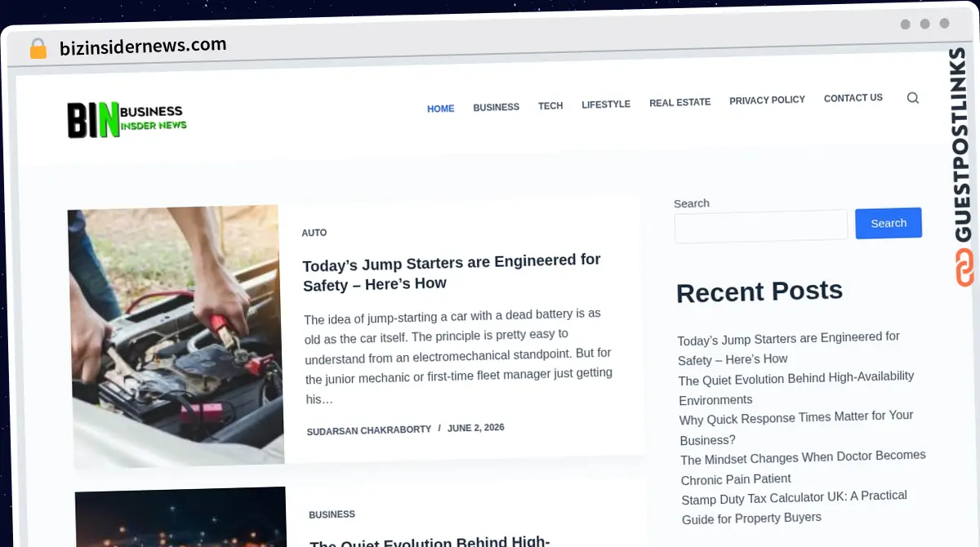Go to CONTACT US page

click(853, 98)
